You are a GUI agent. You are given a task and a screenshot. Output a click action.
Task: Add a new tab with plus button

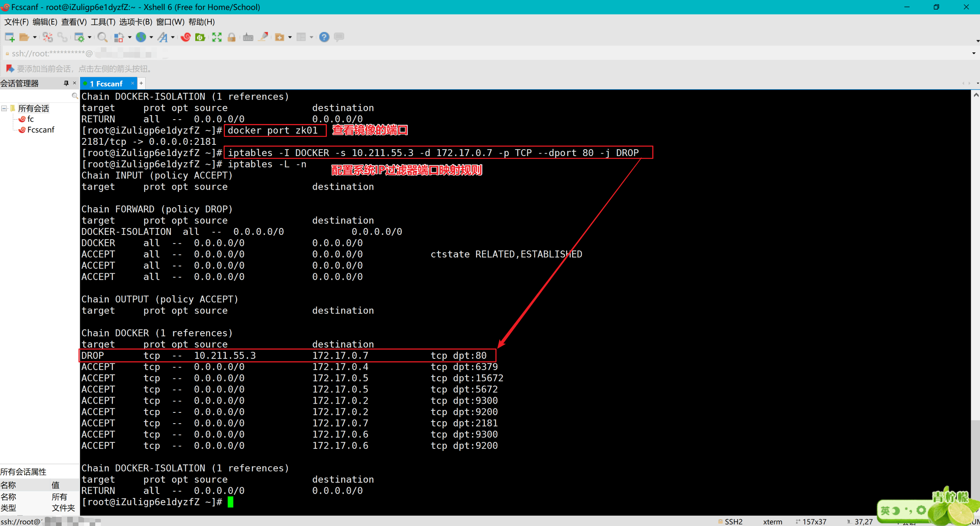pos(141,83)
